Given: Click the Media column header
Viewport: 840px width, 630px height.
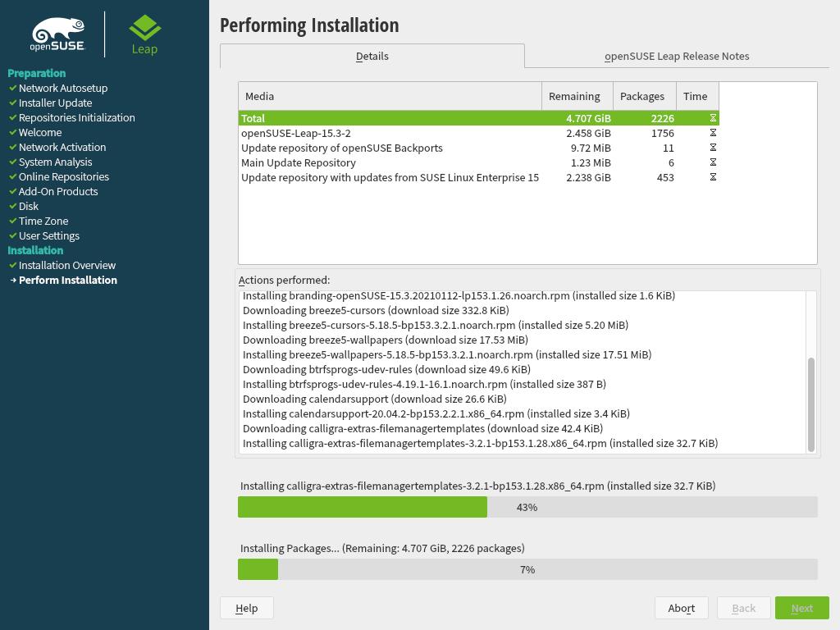Looking at the screenshot, I should coord(390,96).
